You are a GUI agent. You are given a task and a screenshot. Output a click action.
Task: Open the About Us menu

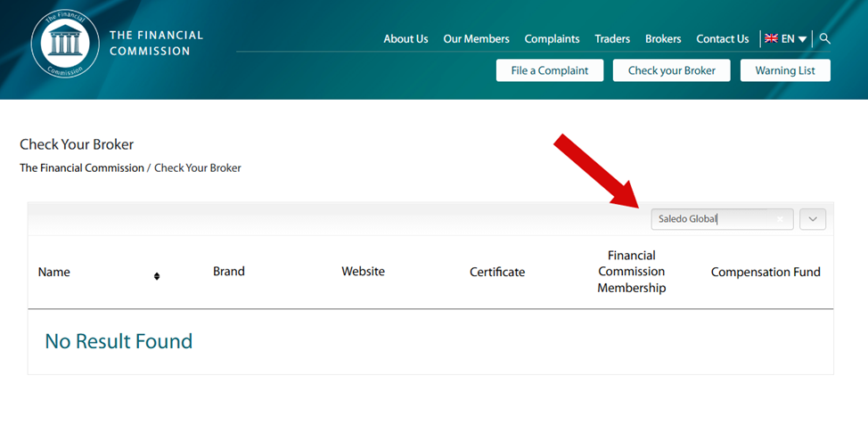tap(405, 38)
